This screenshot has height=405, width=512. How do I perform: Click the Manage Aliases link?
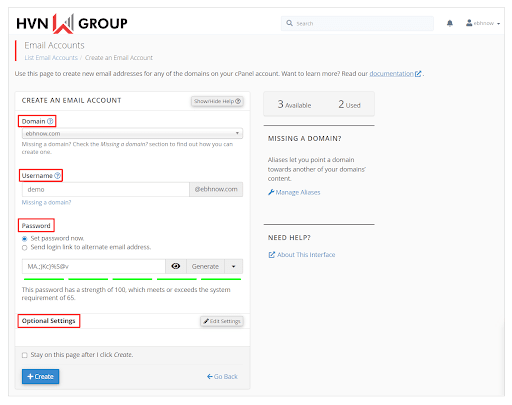(298, 192)
